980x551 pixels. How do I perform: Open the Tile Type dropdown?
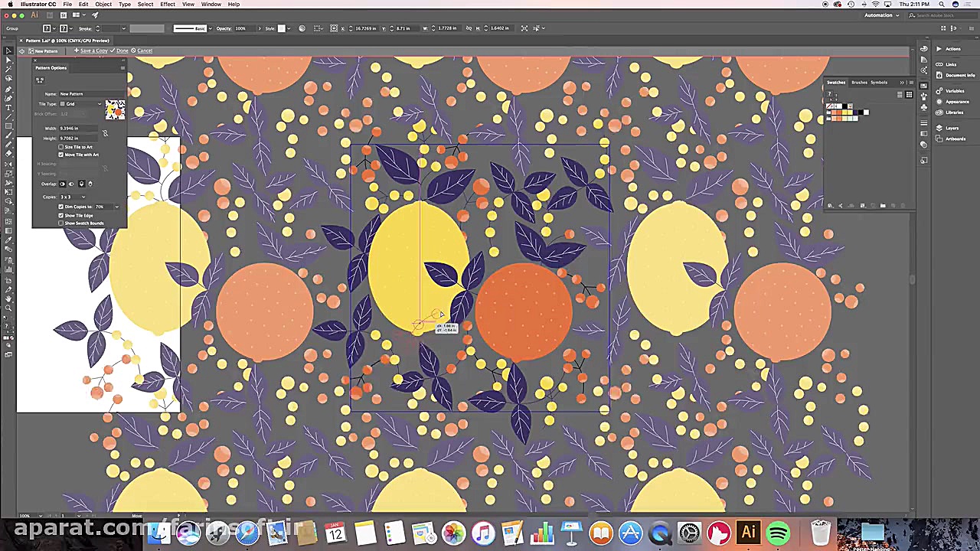[81, 103]
